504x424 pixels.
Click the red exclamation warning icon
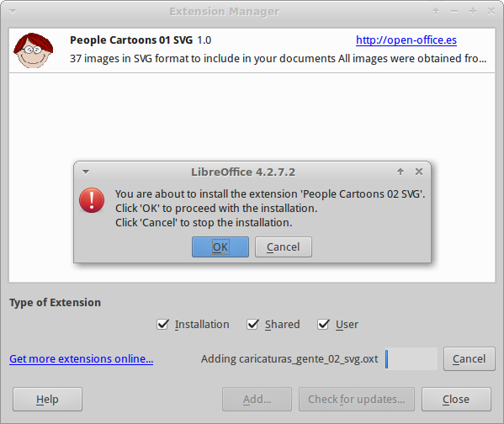click(92, 200)
